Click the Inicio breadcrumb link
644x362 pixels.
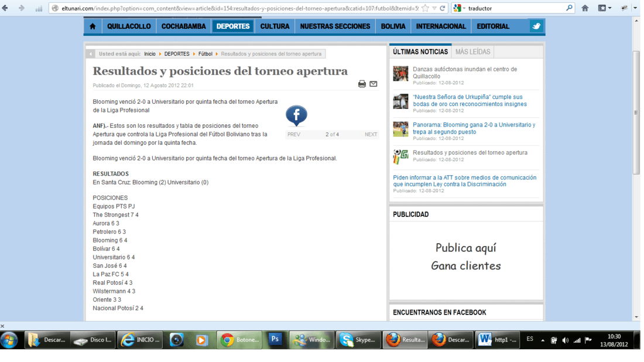(x=150, y=54)
